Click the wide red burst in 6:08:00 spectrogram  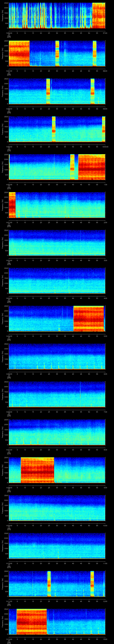pos(37,470)
